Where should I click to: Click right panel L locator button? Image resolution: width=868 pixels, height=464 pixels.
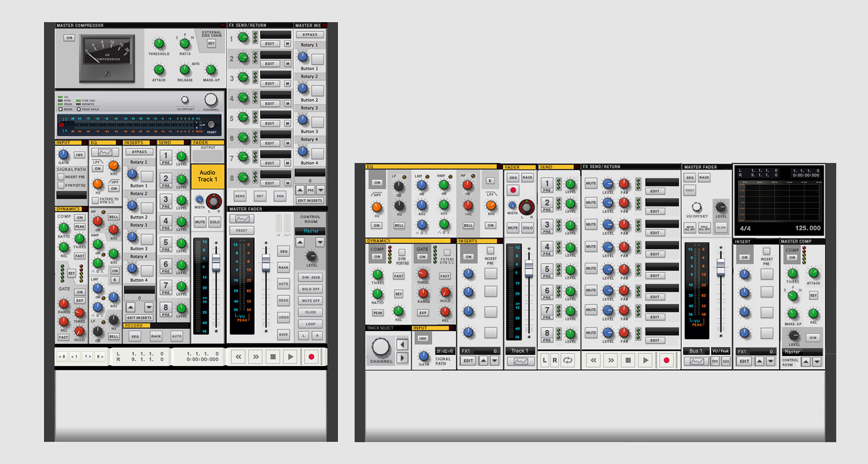pos(545,360)
